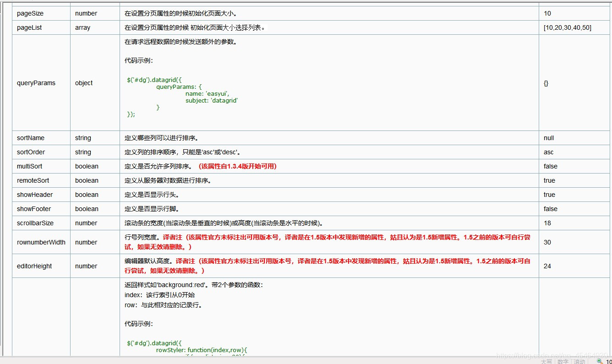Click the 'boolean' type cell for showHeader
Screen dimensions: 612x364
95,195
